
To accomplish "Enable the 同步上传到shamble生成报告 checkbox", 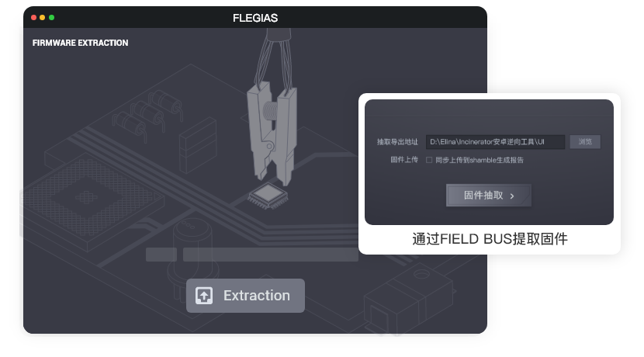I will [x=429, y=160].
